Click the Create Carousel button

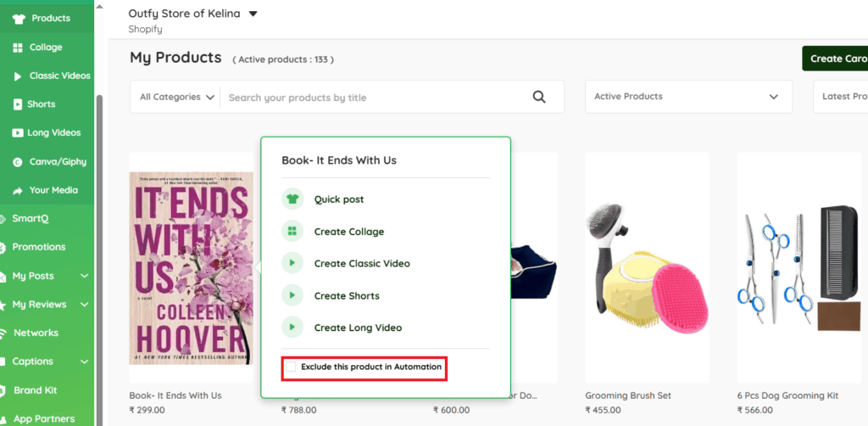pyautogui.click(x=837, y=59)
